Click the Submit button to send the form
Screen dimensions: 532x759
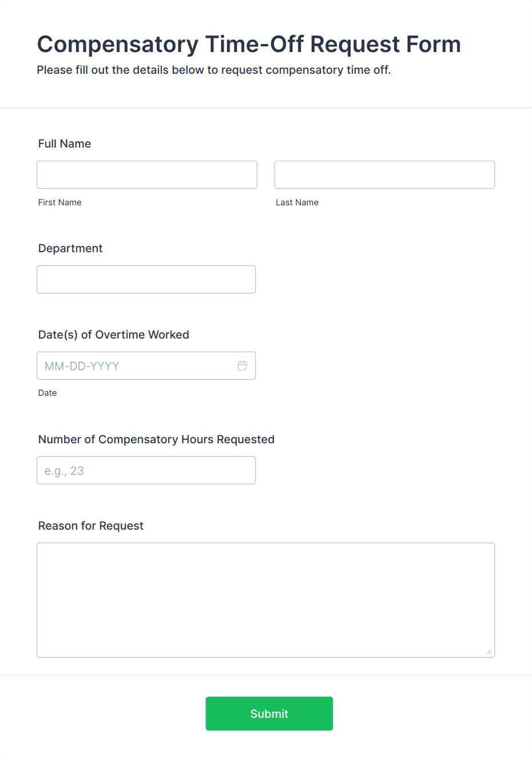tap(269, 713)
